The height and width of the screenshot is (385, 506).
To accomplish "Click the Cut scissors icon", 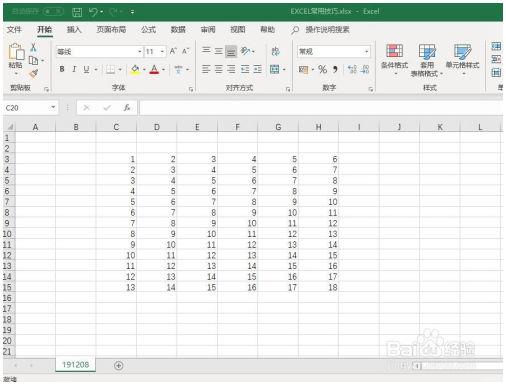I will pyautogui.click(x=33, y=47).
